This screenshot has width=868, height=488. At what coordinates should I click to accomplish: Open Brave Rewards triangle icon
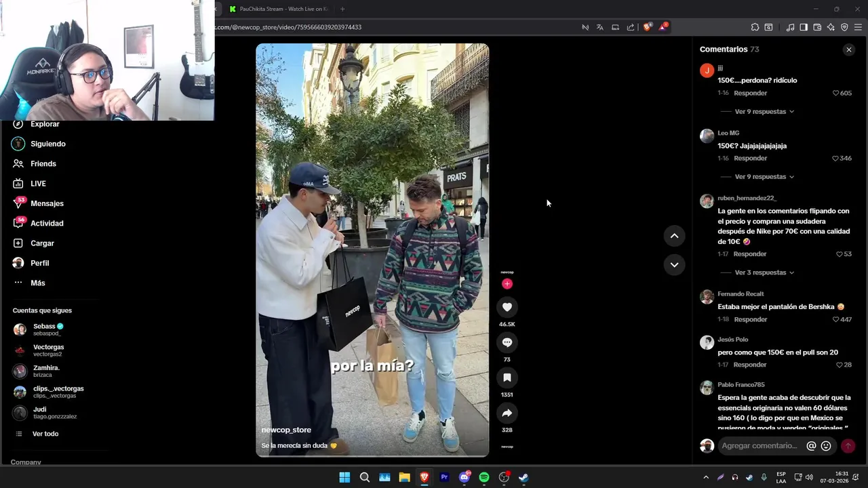663,27
